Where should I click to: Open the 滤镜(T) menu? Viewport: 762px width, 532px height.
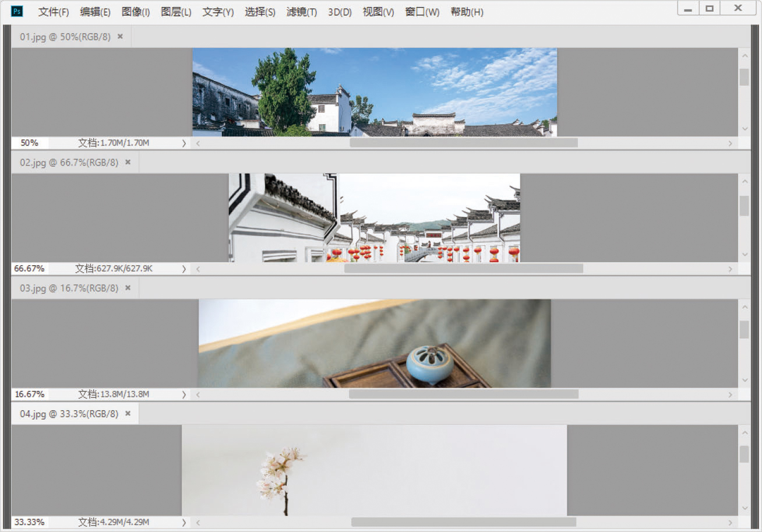pyautogui.click(x=302, y=12)
